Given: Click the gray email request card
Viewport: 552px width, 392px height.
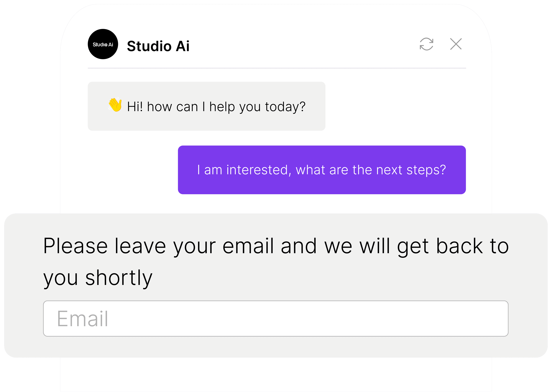Looking at the screenshot, I should coord(276,285).
